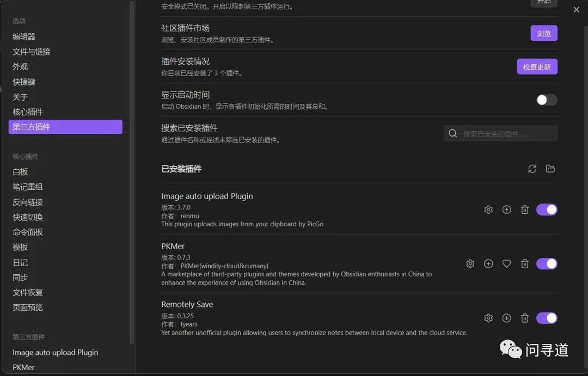Open 白板 core plugin settings
The height and width of the screenshot is (376, 588).
click(x=66, y=172)
